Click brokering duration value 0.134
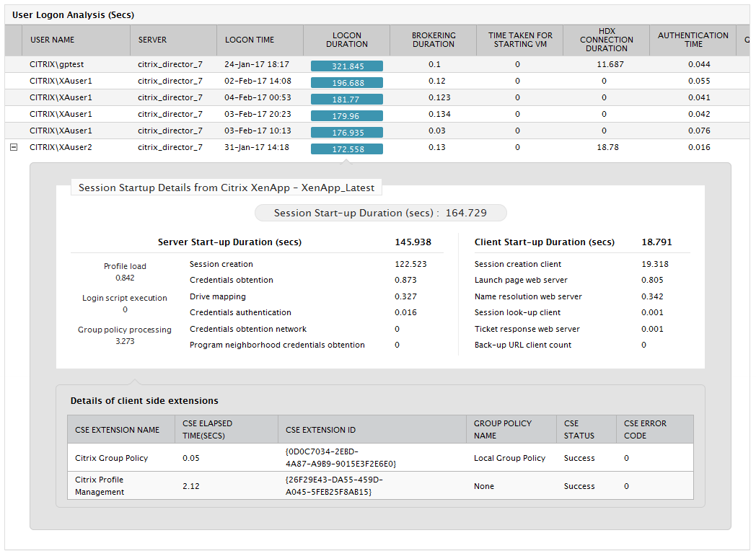This screenshot has width=756, height=551. 439,114
